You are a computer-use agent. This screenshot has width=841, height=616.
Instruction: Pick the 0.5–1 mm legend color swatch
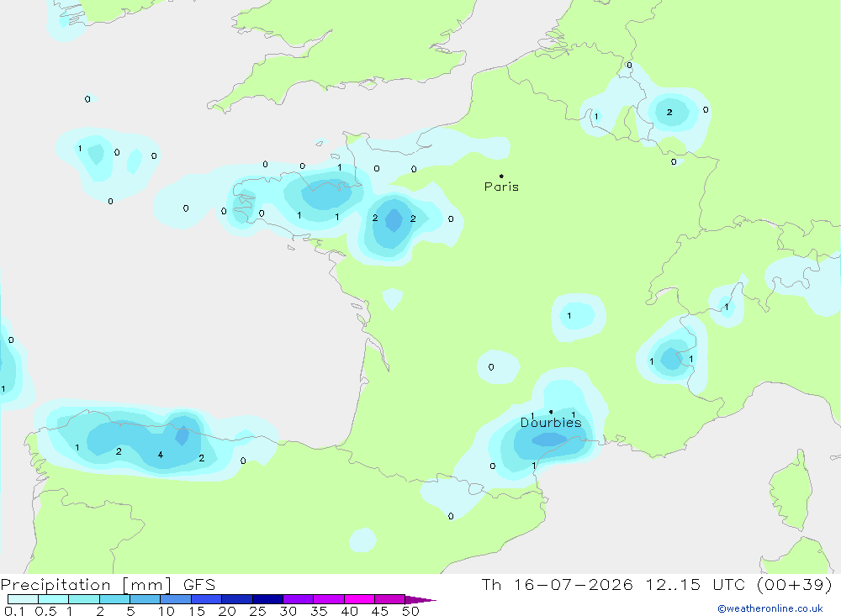(54, 599)
